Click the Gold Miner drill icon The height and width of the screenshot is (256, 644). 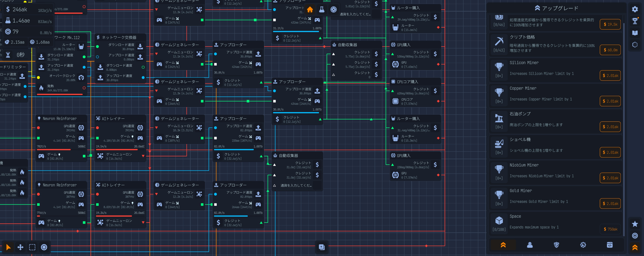tap(499, 194)
